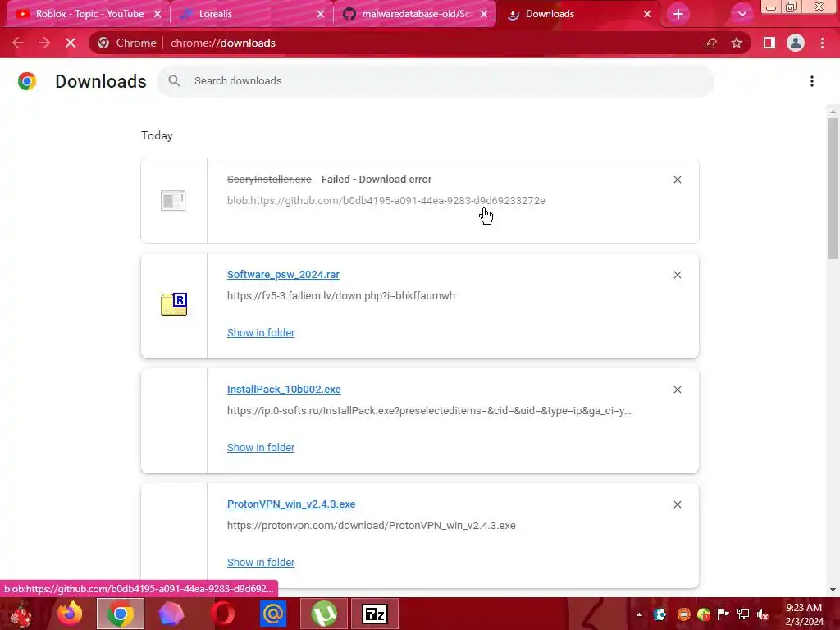Click the Chrome logo on Downloads page
840x630 pixels.
pyautogui.click(x=27, y=81)
